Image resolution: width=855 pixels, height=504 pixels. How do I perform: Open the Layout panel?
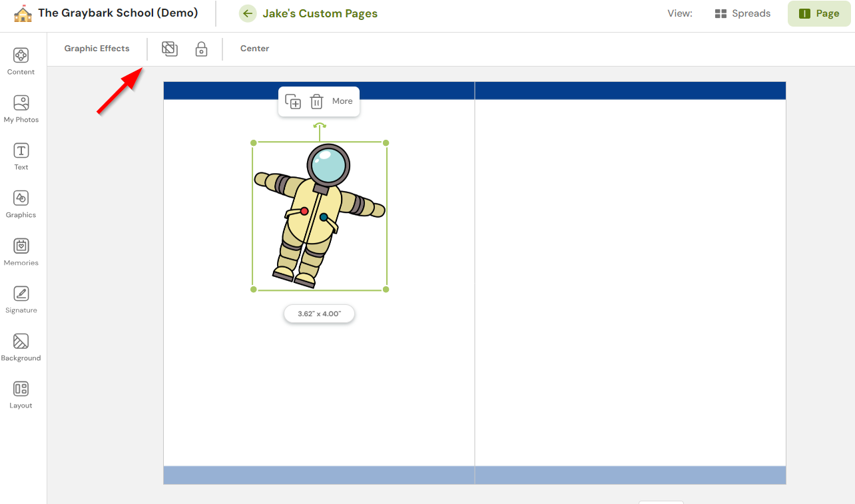pos(21,393)
